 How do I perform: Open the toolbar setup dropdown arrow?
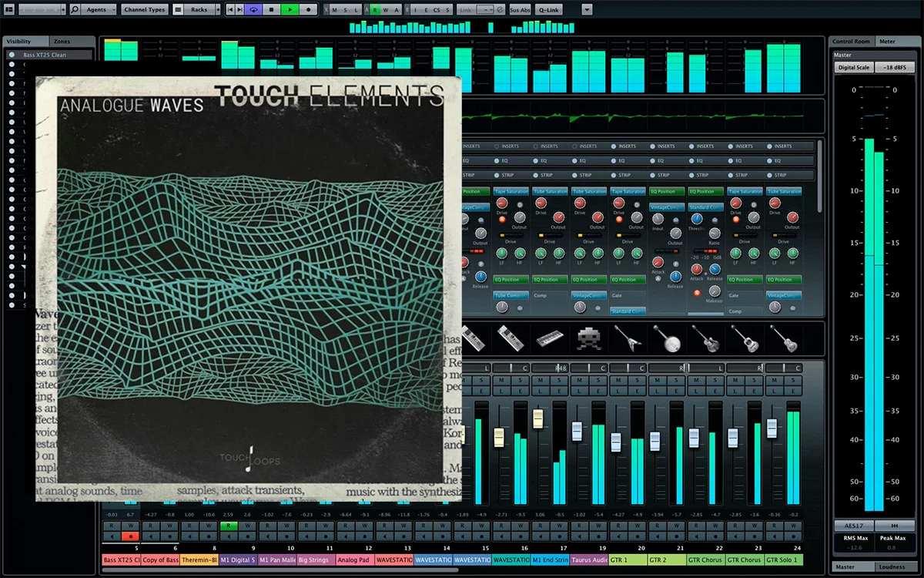(x=588, y=9)
